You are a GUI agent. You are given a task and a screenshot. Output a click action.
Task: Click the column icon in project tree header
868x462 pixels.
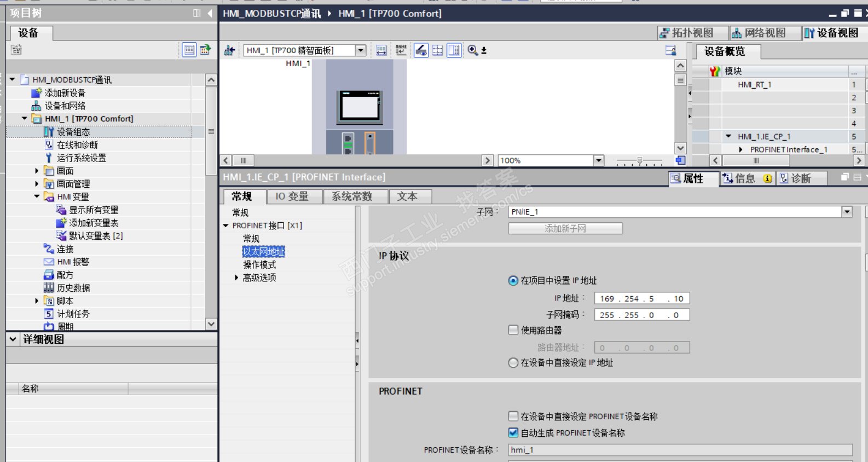click(197, 13)
